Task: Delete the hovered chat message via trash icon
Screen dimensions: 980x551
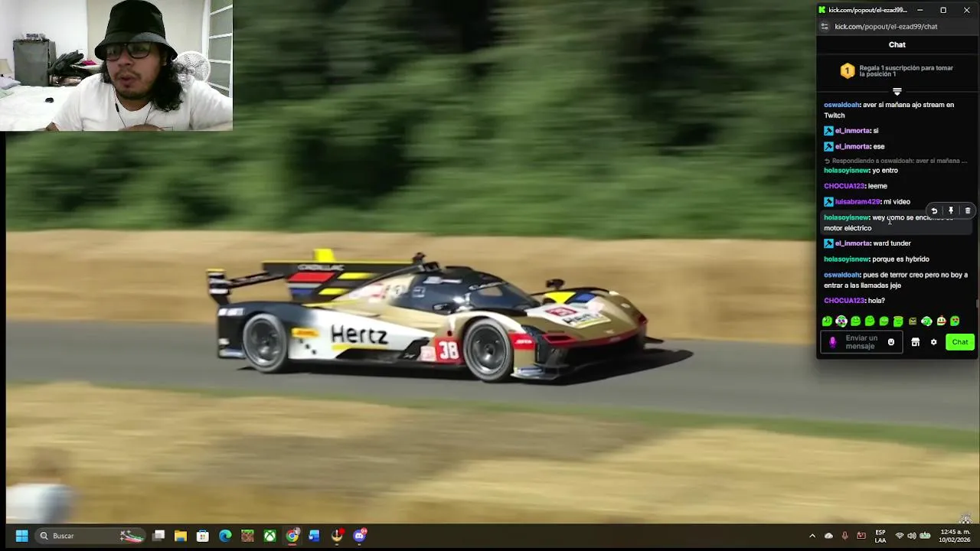Action: 968,210
